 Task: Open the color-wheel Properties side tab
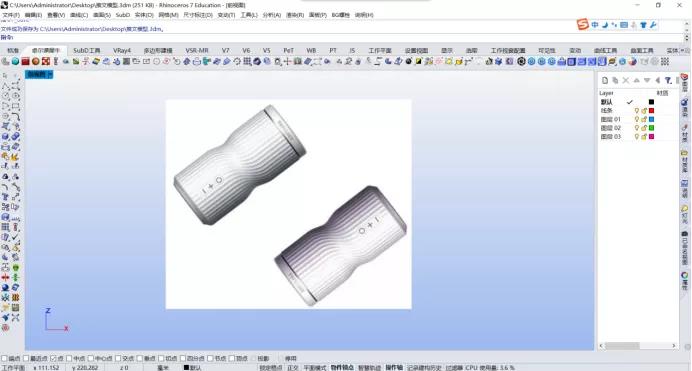684,281
